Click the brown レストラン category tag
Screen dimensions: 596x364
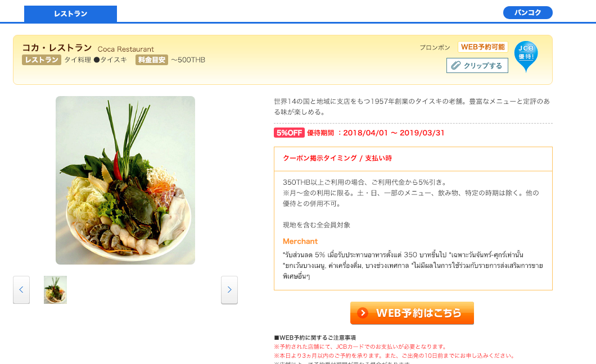(x=42, y=60)
